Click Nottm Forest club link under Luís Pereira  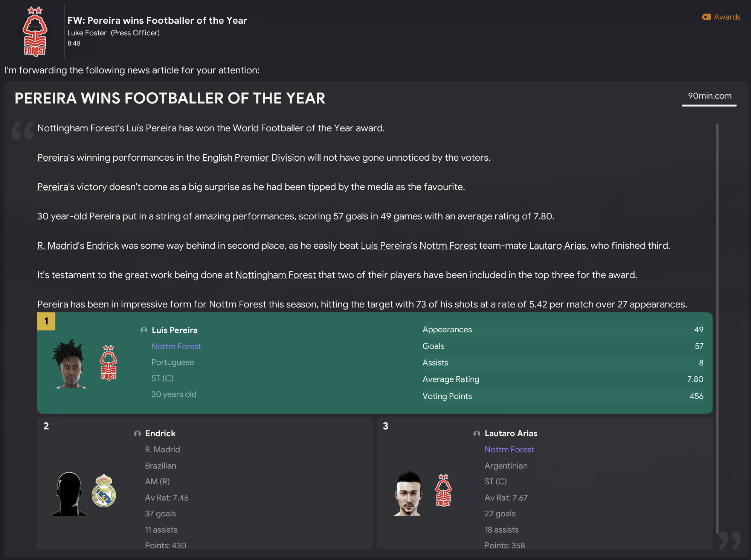(176, 347)
